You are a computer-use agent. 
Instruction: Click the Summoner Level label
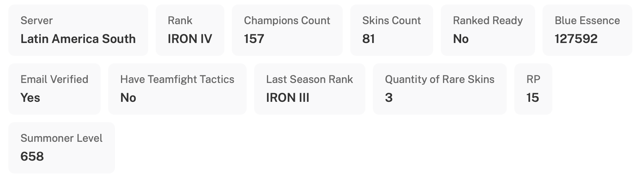tap(61, 138)
